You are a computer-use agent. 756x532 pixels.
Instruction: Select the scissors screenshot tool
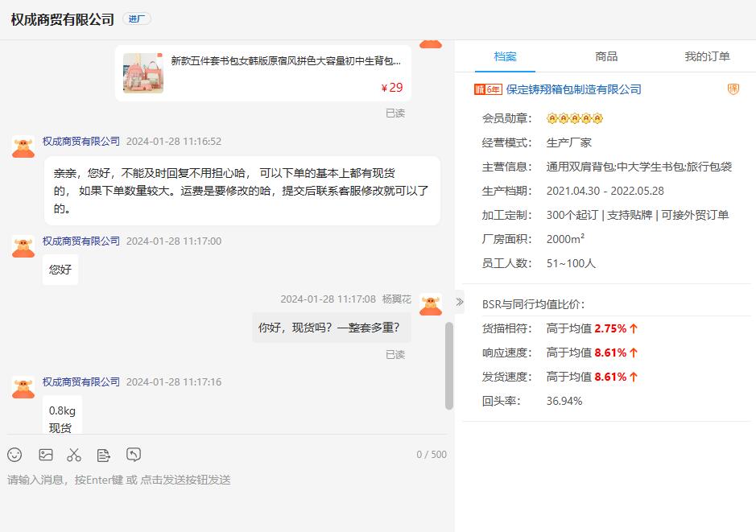74,455
